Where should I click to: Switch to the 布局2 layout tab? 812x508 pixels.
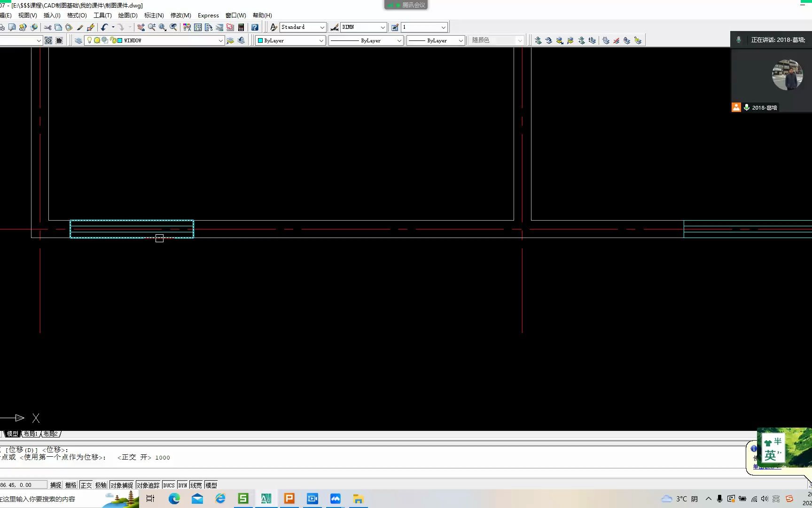coord(50,434)
